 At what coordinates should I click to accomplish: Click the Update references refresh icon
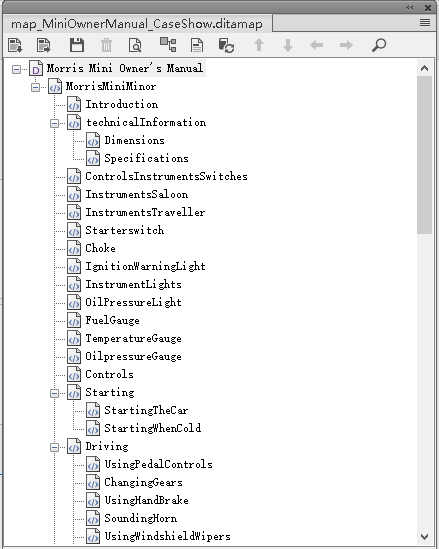coord(226,46)
